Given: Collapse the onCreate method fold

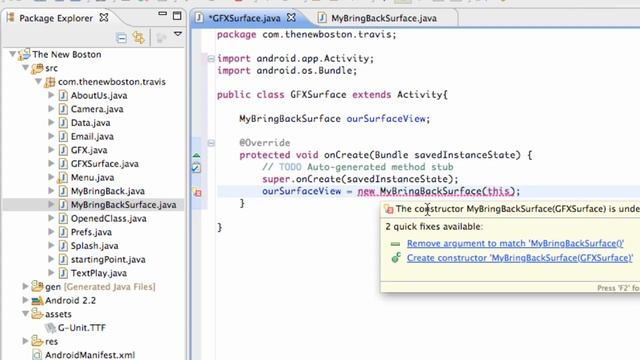Looking at the screenshot, I should coord(211,143).
